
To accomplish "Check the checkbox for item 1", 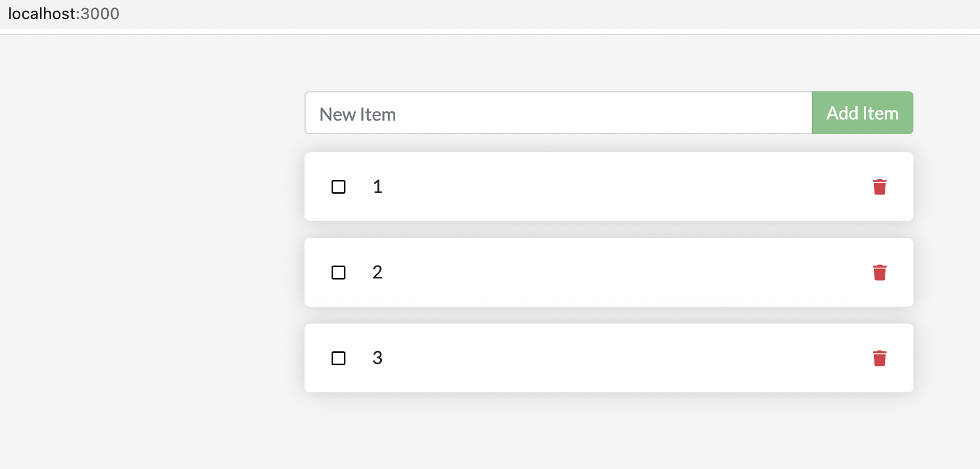I will 338,187.
